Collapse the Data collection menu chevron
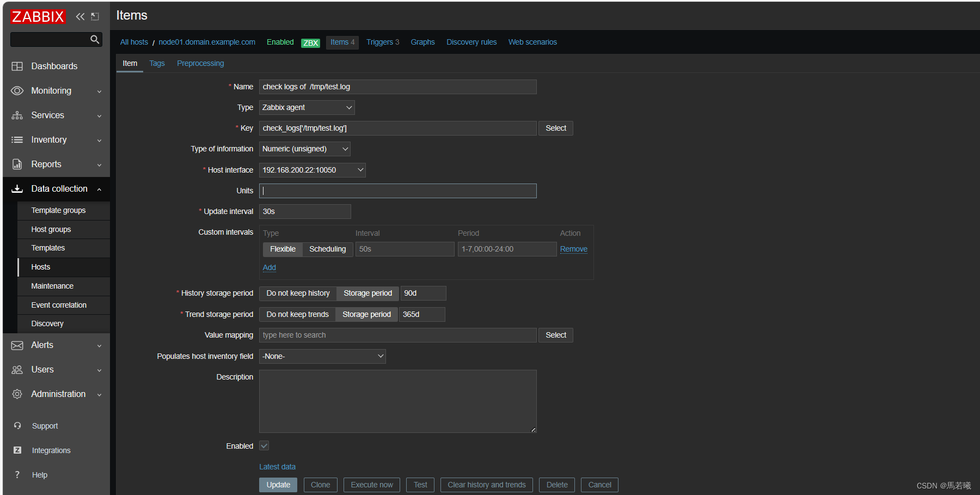 99,190
